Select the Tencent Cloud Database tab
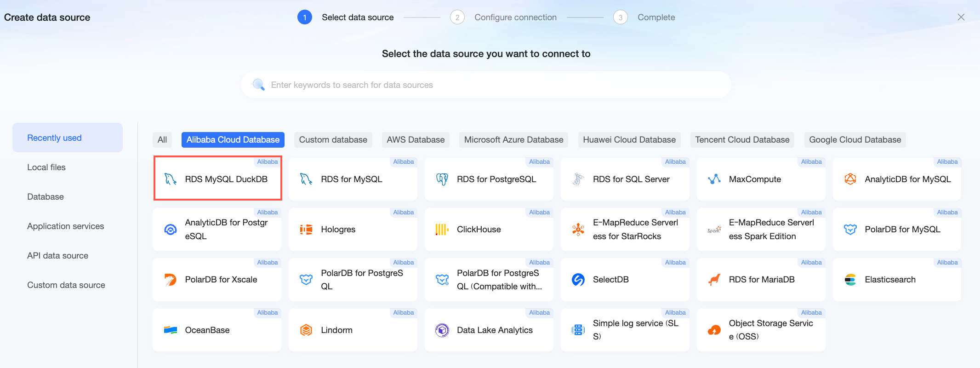This screenshot has height=368, width=980. point(742,140)
